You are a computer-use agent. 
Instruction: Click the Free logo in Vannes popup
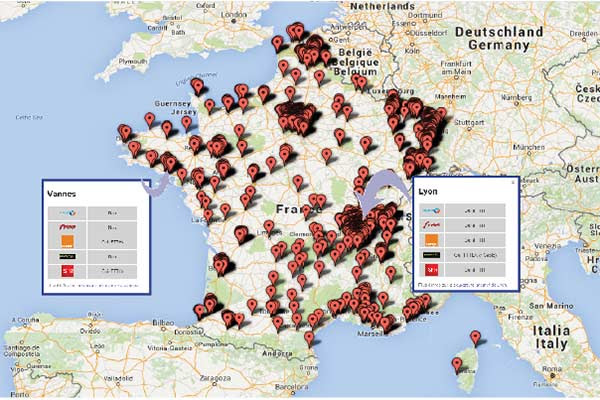(68, 227)
